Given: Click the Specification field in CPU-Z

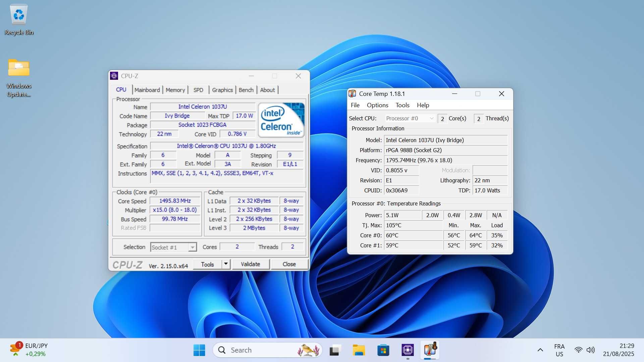Looking at the screenshot, I should click(x=227, y=146).
